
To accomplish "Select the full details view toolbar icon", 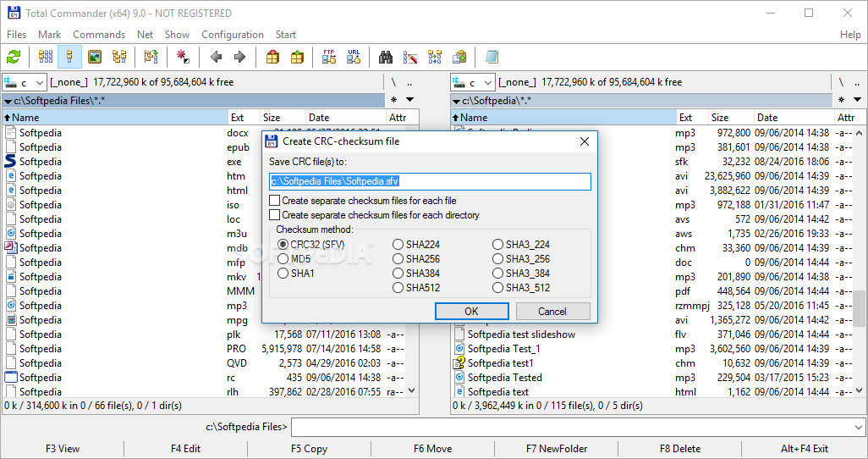I will (69, 57).
